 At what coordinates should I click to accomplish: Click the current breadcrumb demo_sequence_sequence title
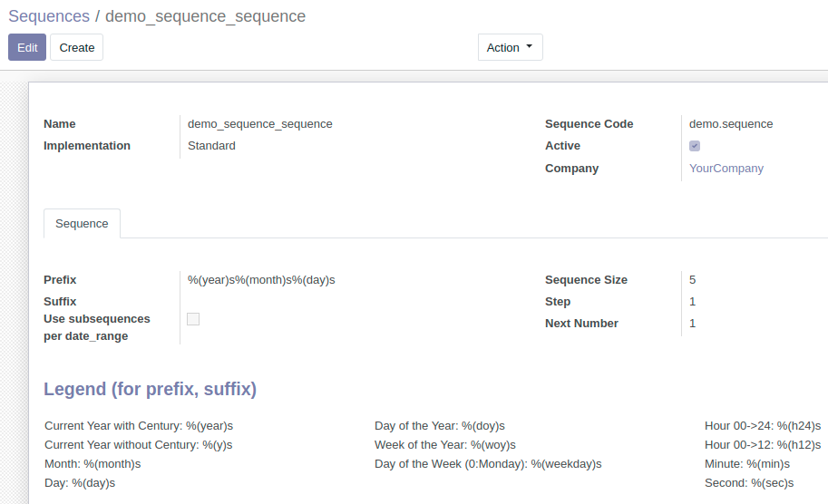(206, 16)
